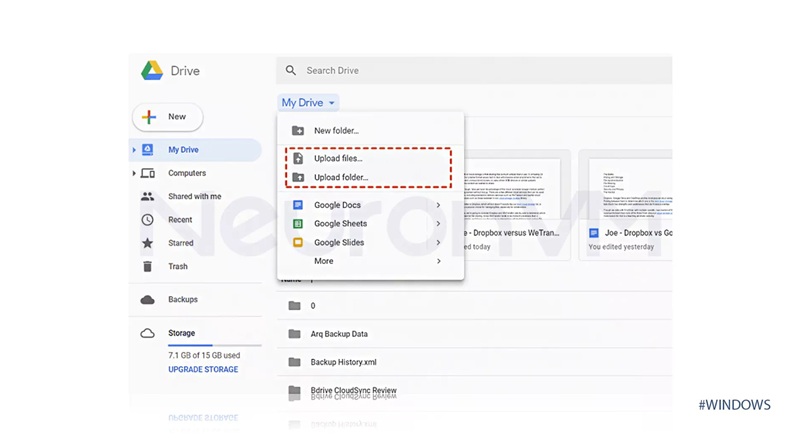Click the Docs icon beside 'Joe - Dropbox vs'
The image size is (800, 445).
pos(594,233)
